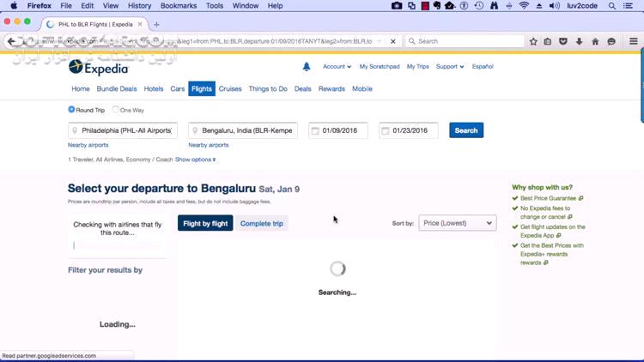Click the Expedia logo
644x362 pixels.
99,68
